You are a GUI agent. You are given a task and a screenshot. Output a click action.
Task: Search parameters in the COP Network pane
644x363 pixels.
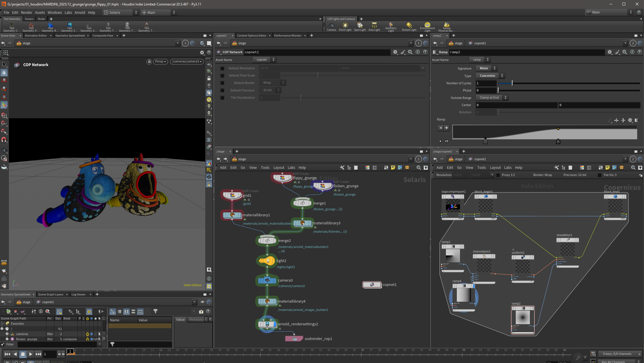coord(410,52)
